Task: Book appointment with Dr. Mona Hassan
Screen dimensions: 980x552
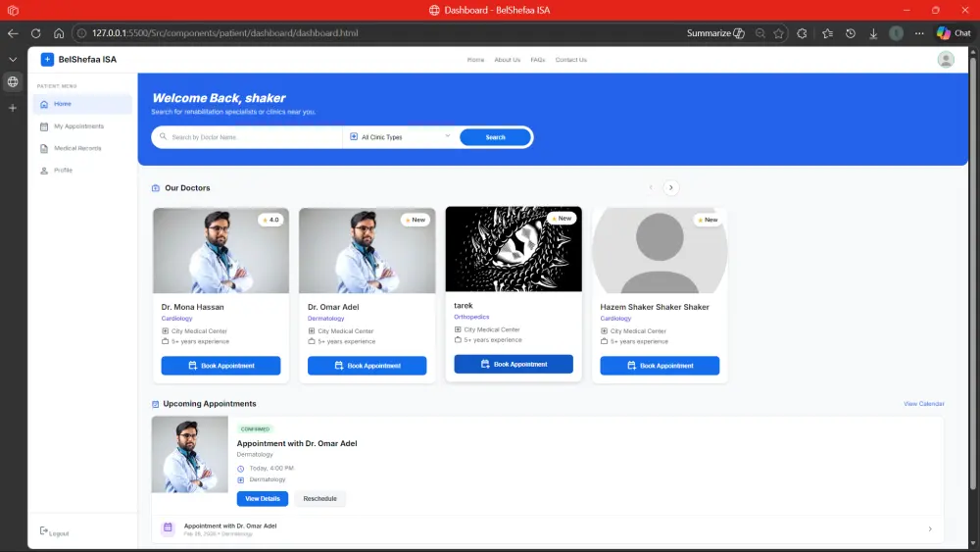Action: 220,366
